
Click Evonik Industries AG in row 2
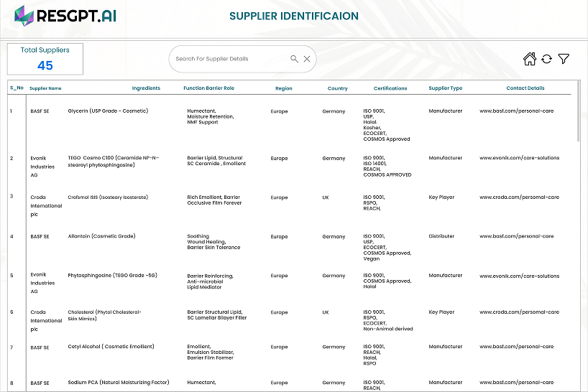[x=42, y=167]
